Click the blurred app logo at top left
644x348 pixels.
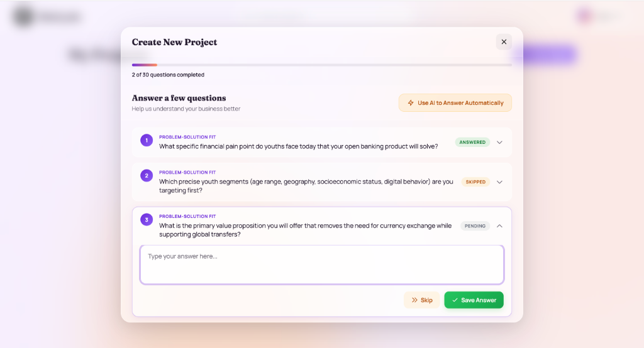[24, 17]
